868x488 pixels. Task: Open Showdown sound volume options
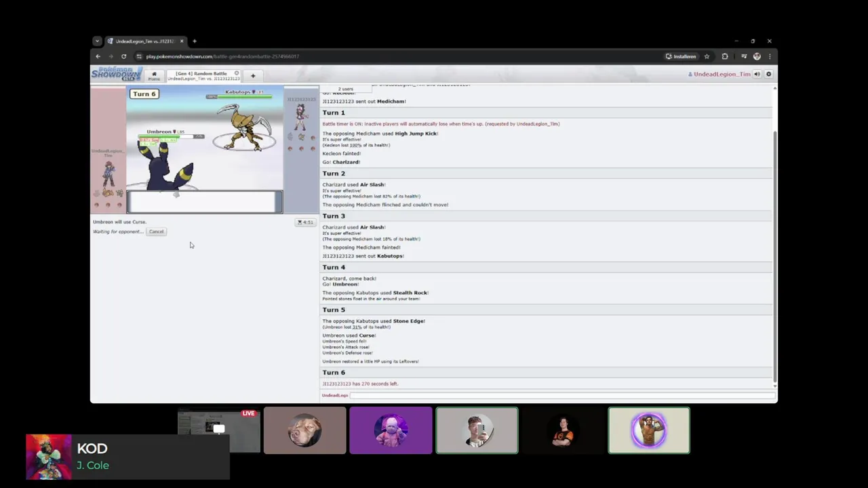[757, 75]
